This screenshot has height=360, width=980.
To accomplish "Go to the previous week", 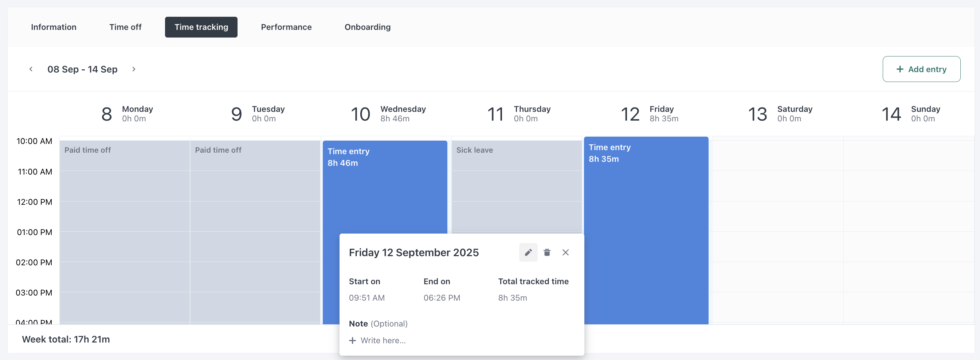I will coord(31,69).
